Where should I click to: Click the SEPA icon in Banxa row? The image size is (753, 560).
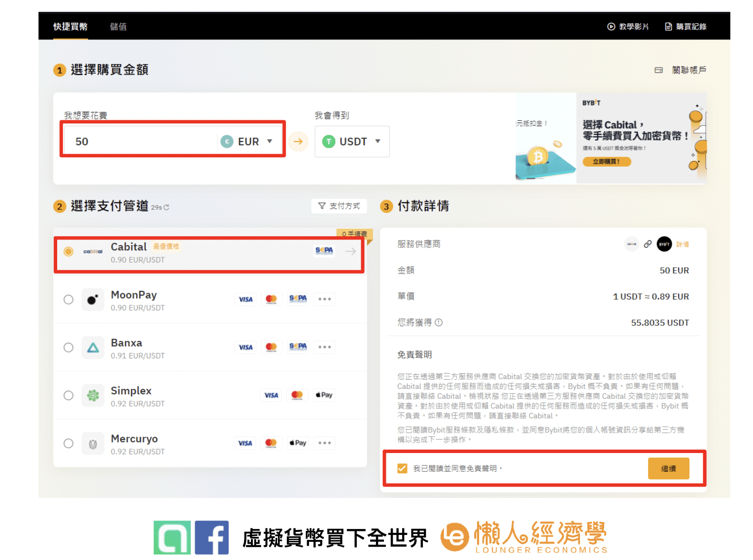tap(298, 347)
